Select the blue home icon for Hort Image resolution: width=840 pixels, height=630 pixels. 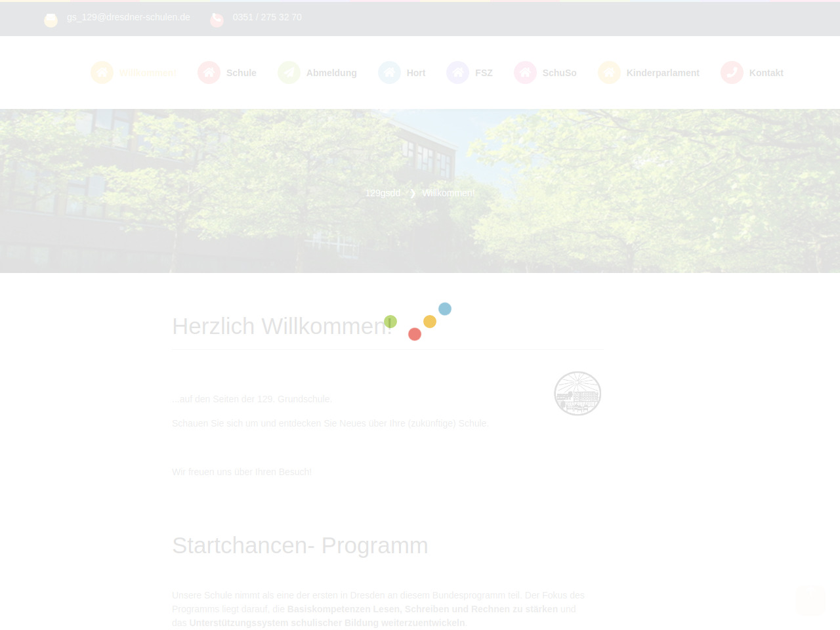[x=389, y=73]
